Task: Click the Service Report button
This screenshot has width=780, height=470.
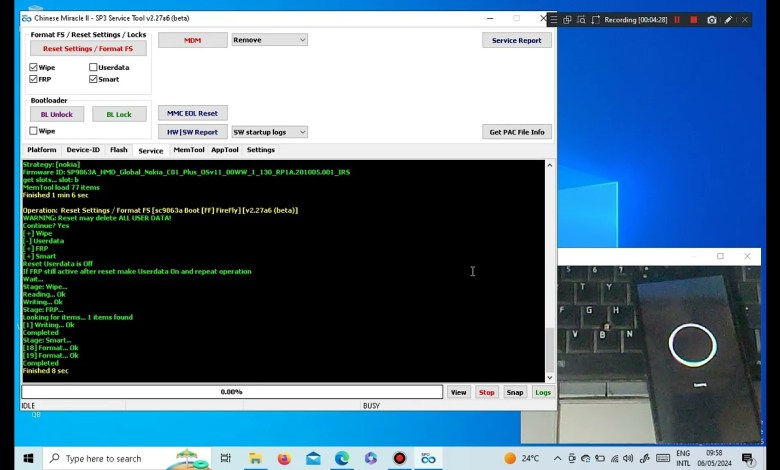Action: (x=516, y=40)
